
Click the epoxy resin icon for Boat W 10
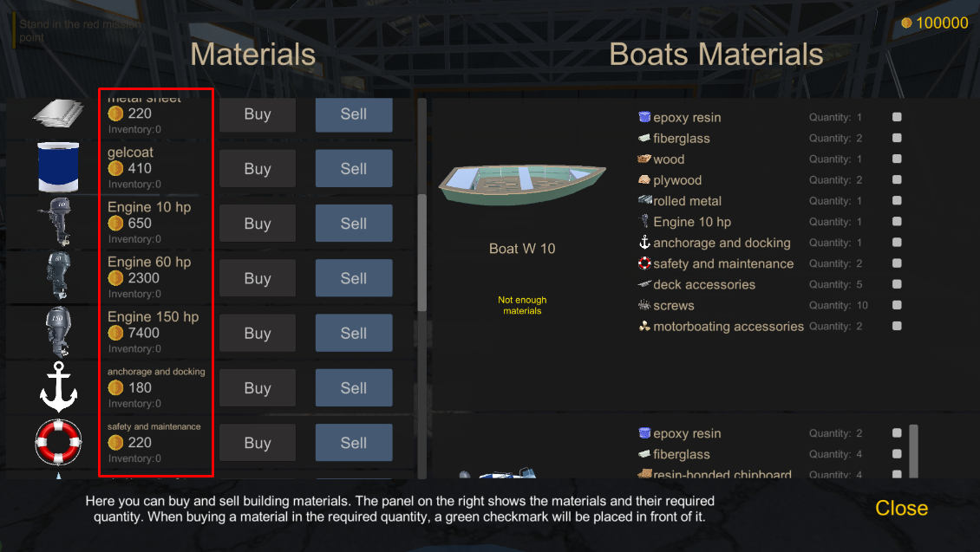644,116
